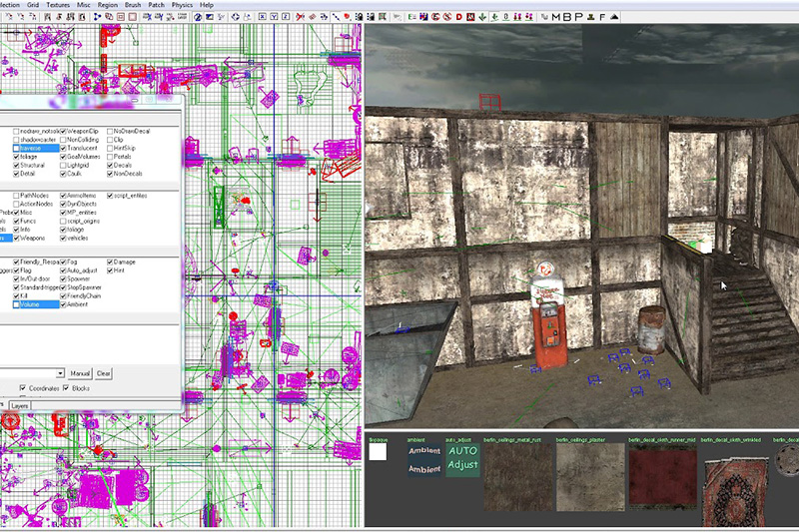This screenshot has width=799, height=532.
Task: Uncheck the script_entities filter
Action: (x=110, y=196)
